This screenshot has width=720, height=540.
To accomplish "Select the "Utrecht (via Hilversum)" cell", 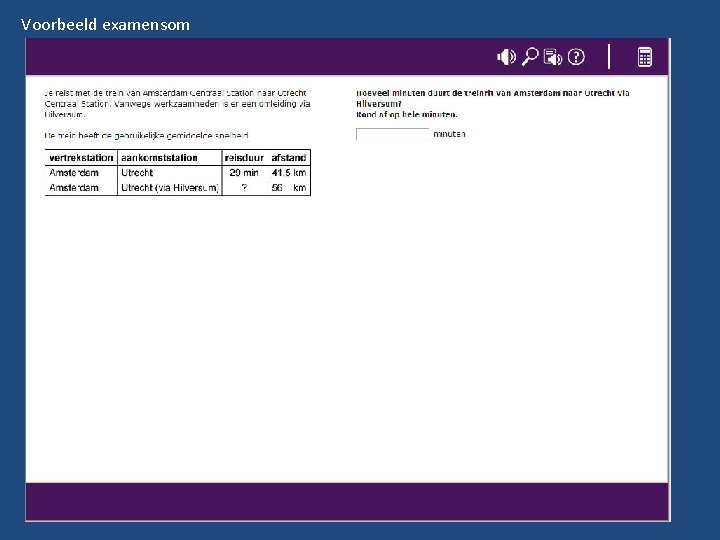I will pyautogui.click(x=169, y=187).
